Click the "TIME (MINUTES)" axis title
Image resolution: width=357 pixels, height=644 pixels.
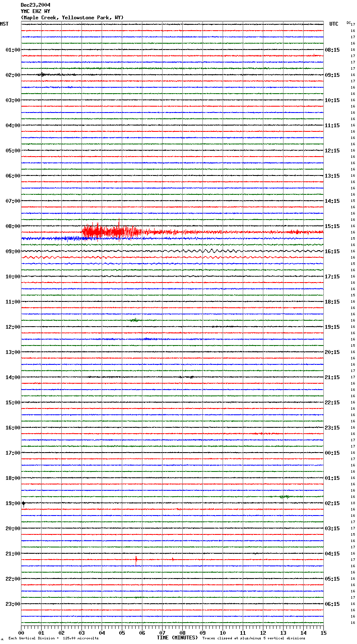click(x=177, y=638)
